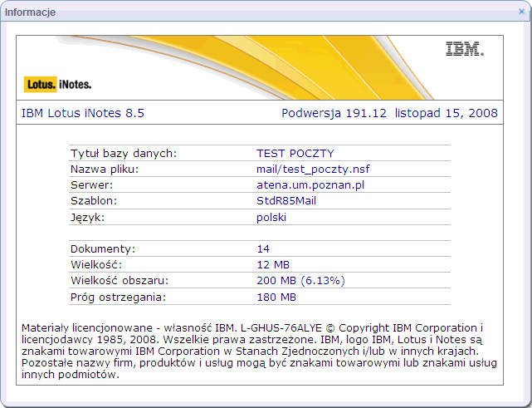Click the 'Szablon:' label
This screenshot has height=408, width=532.
pos(94,201)
